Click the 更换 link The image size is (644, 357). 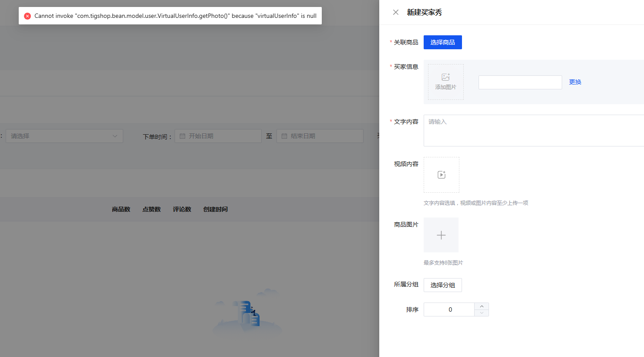click(575, 82)
